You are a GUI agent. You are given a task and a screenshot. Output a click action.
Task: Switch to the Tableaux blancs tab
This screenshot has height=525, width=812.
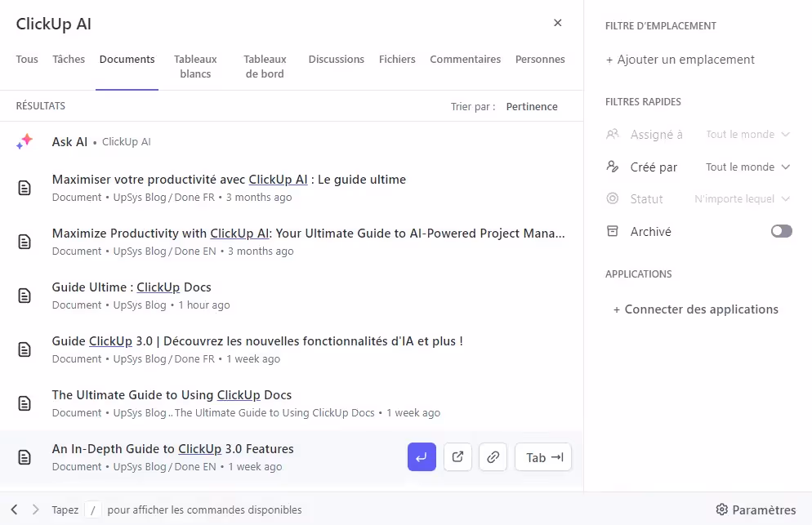[x=195, y=66]
